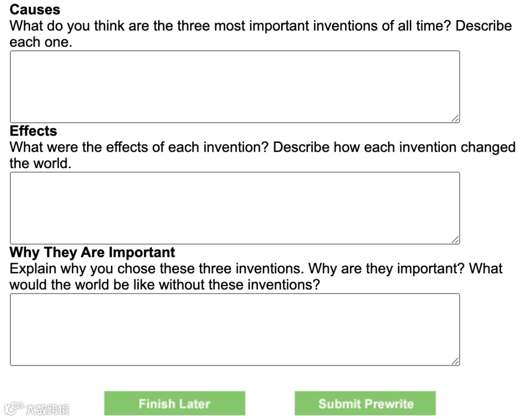
Task: Click the watermark logo icon at bottom left
Action: tap(13, 408)
